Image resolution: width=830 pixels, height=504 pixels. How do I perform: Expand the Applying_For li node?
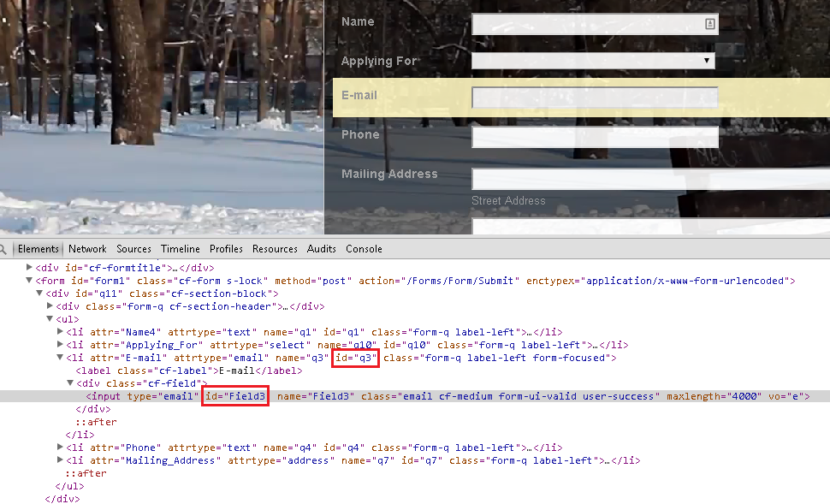[x=60, y=345]
